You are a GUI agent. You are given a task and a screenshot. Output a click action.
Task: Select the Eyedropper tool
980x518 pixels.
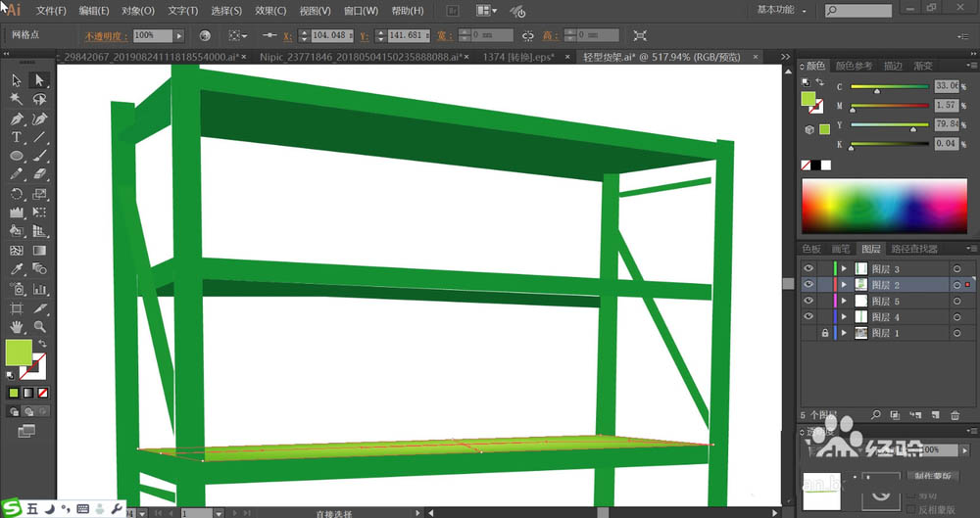coord(17,269)
